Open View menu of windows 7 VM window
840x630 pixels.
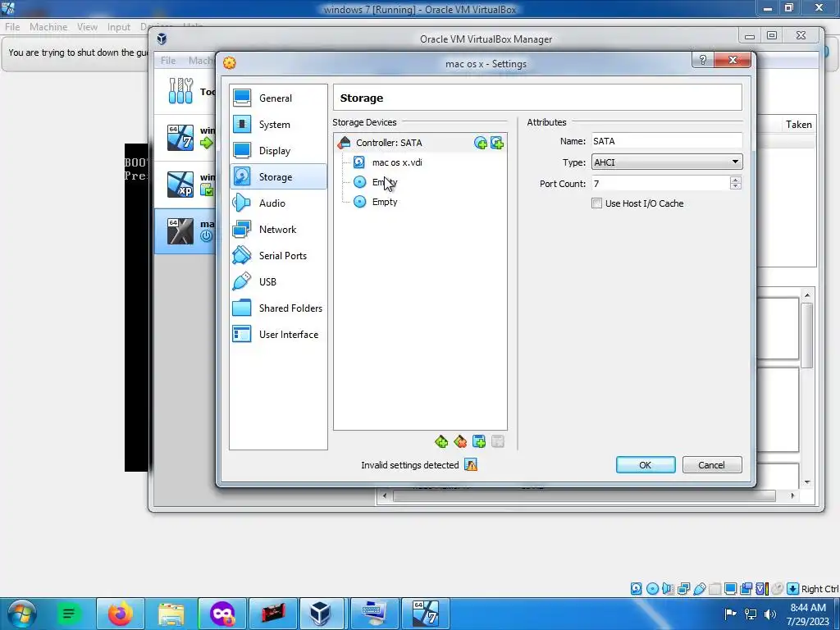click(87, 27)
